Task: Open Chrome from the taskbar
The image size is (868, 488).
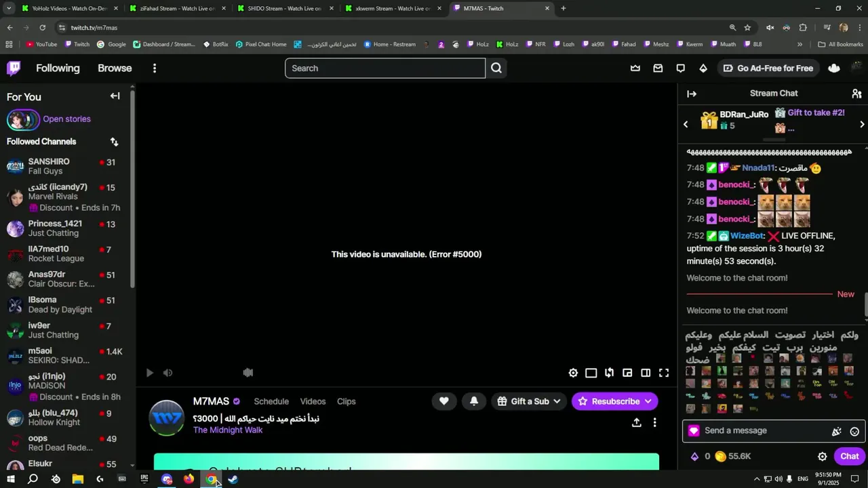Action: point(212,479)
